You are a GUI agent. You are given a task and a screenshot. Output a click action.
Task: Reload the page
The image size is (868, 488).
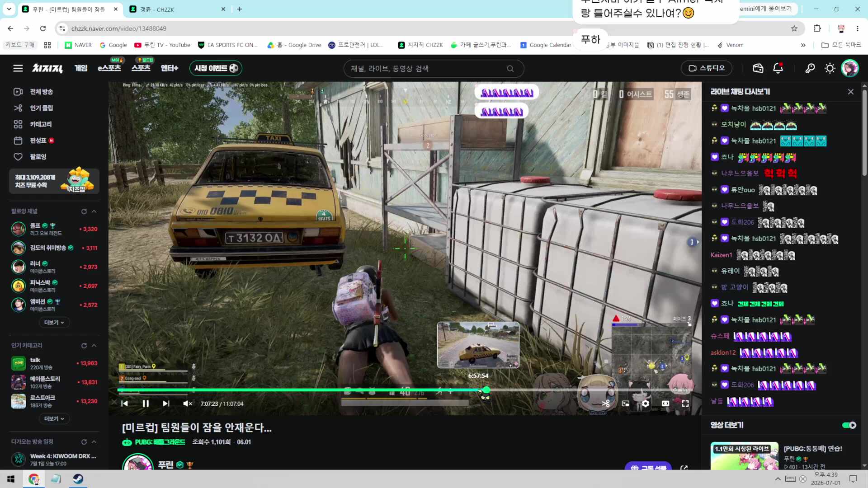click(x=43, y=28)
